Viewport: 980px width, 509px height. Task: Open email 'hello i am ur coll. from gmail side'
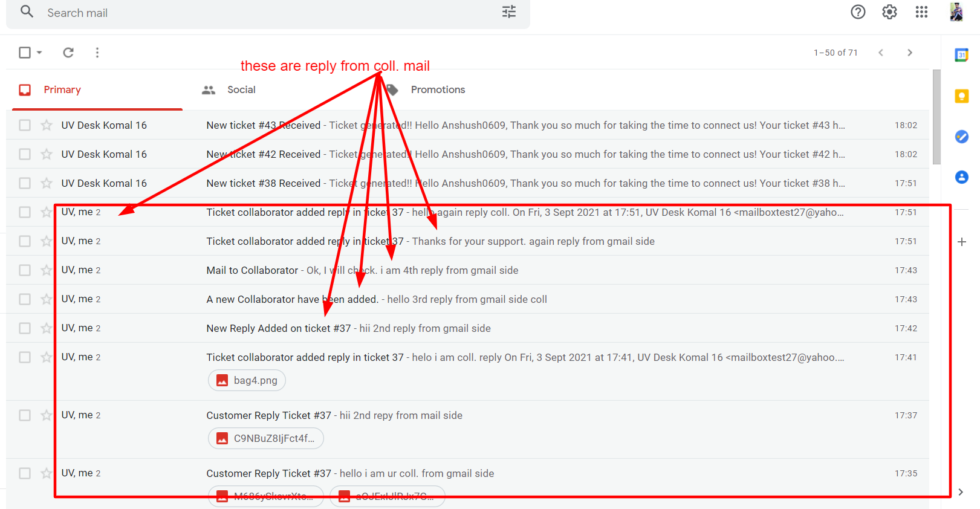tap(468, 484)
